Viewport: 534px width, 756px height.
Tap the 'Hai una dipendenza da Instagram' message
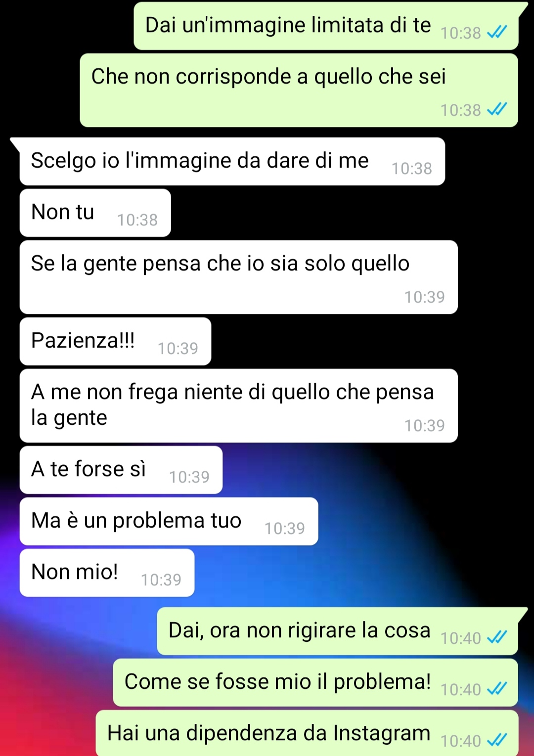pyautogui.click(x=307, y=733)
